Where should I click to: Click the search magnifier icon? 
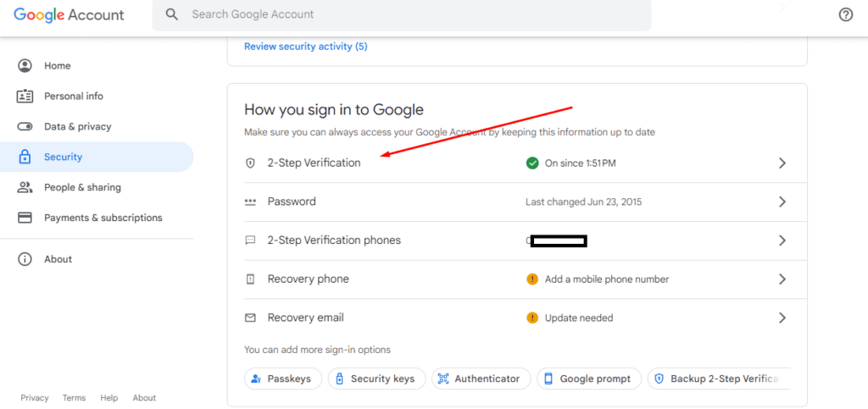[x=172, y=14]
